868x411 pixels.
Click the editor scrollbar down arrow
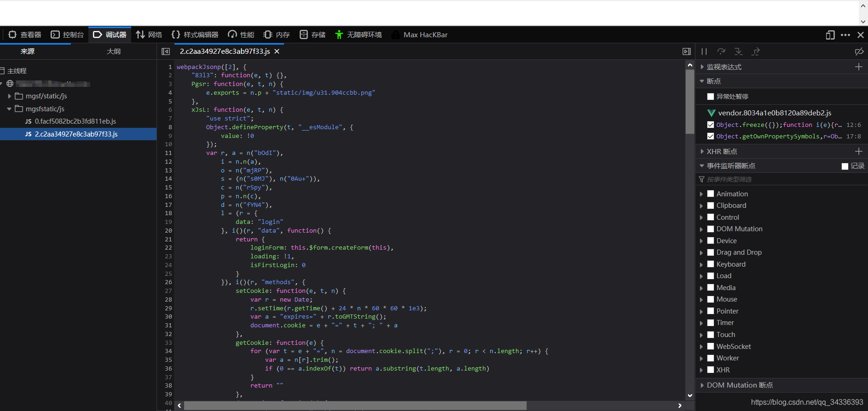click(x=689, y=395)
